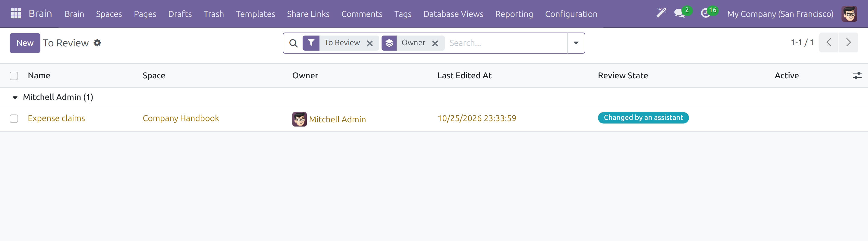Open conversations chat bubble icon

(x=680, y=14)
